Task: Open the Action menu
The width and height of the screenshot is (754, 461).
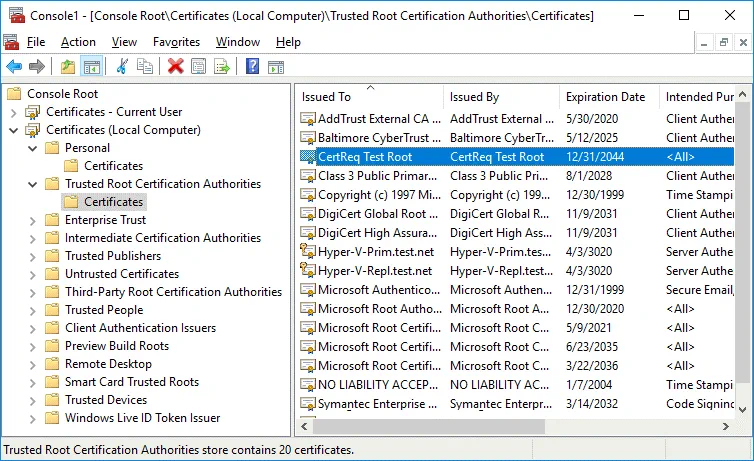Action: [78, 42]
